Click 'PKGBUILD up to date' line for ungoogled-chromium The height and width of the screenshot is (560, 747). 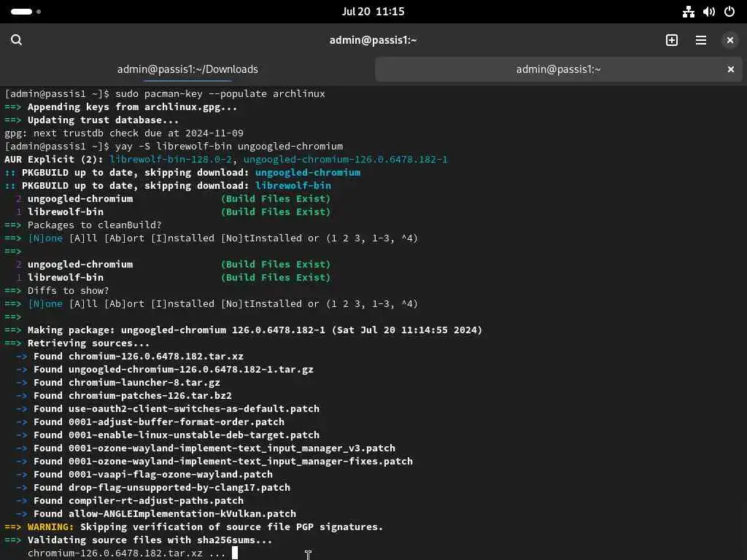tap(182, 172)
